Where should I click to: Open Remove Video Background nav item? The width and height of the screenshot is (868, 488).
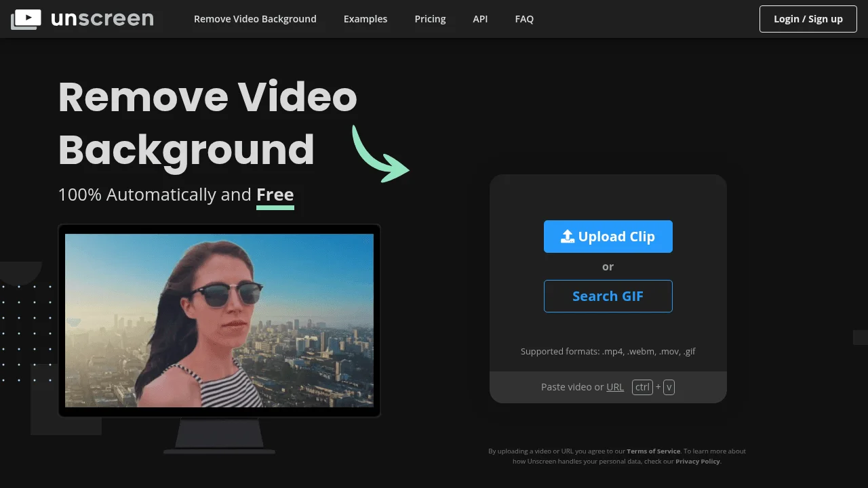(x=255, y=19)
